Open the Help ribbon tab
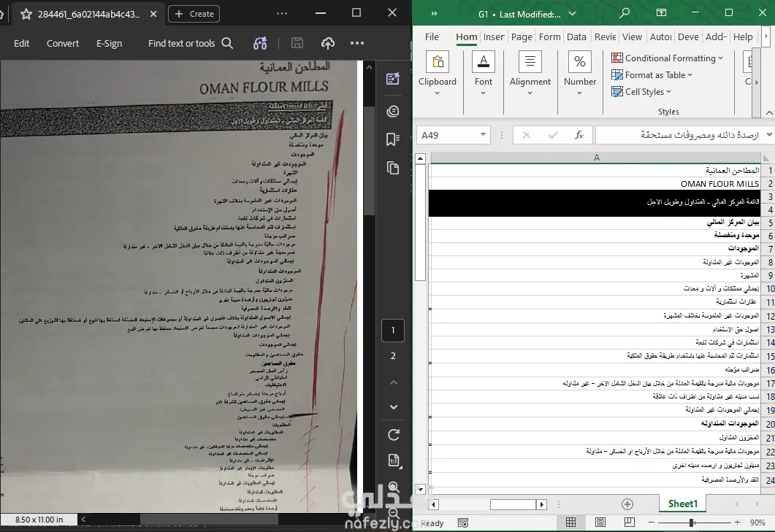This screenshot has width=775, height=532. point(743,36)
